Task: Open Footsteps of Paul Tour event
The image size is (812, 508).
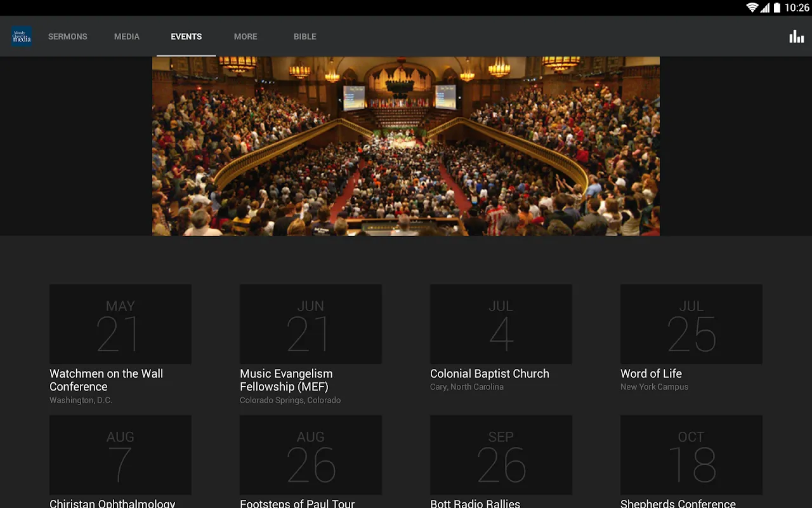Action: tap(298, 503)
